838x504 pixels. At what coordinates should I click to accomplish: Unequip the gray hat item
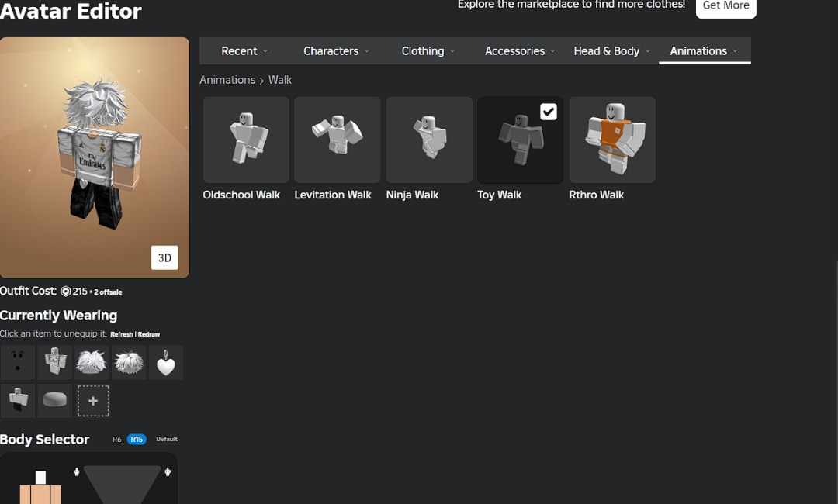point(54,401)
